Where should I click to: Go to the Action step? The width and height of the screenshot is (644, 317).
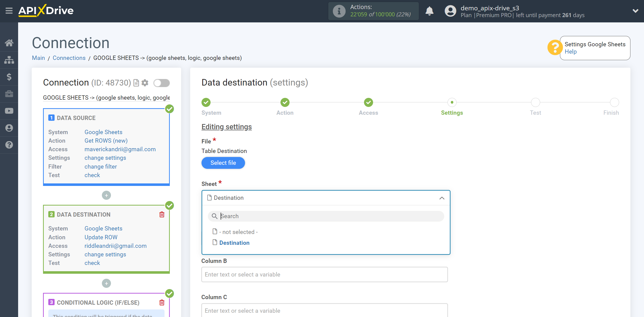[285, 102]
